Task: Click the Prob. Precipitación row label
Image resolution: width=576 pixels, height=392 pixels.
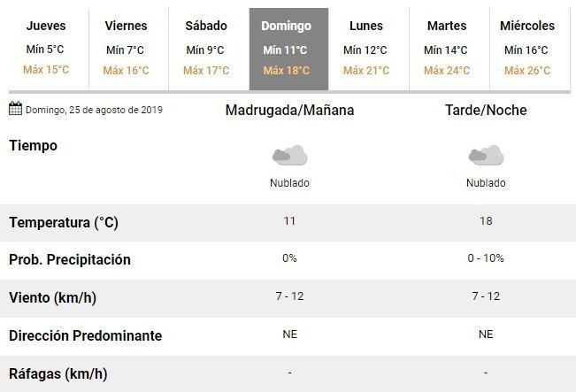Action: tap(70, 260)
